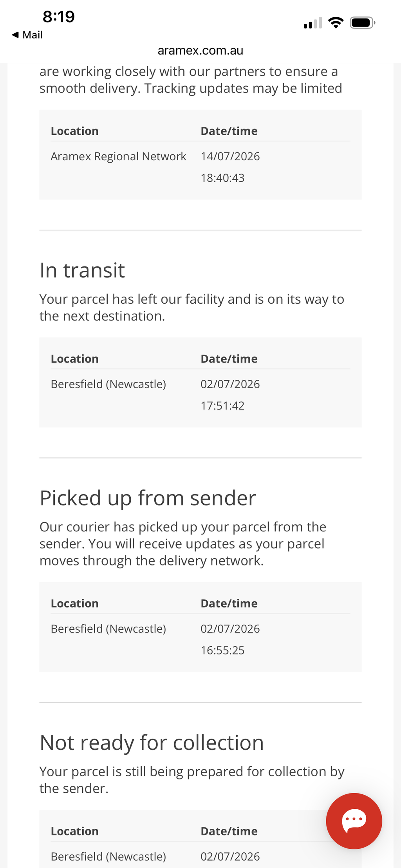Tap Beresfield (Newcastle) under Picked up from sender
The height and width of the screenshot is (868, 401).
pyautogui.click(x=108, y=629)
